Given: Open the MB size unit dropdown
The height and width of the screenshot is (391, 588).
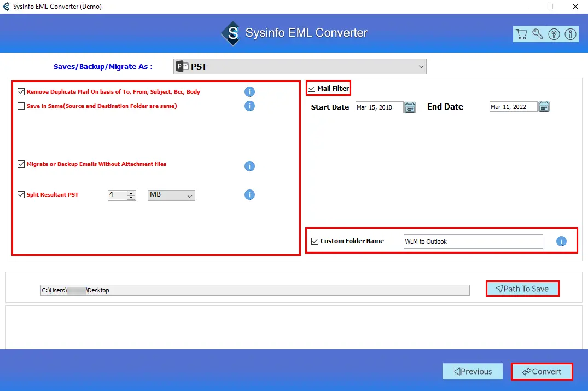Looking at the screenshot, I should 171,196.
